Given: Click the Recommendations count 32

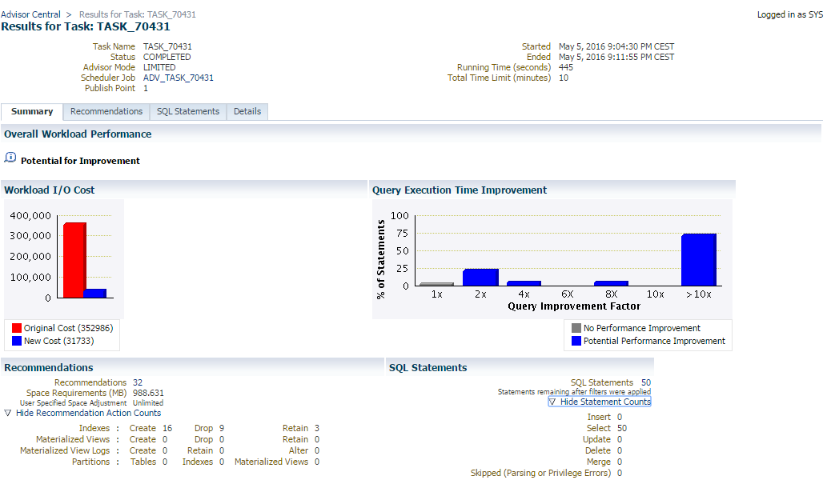Looking at the screenshot, I should [x=138, y=382].
